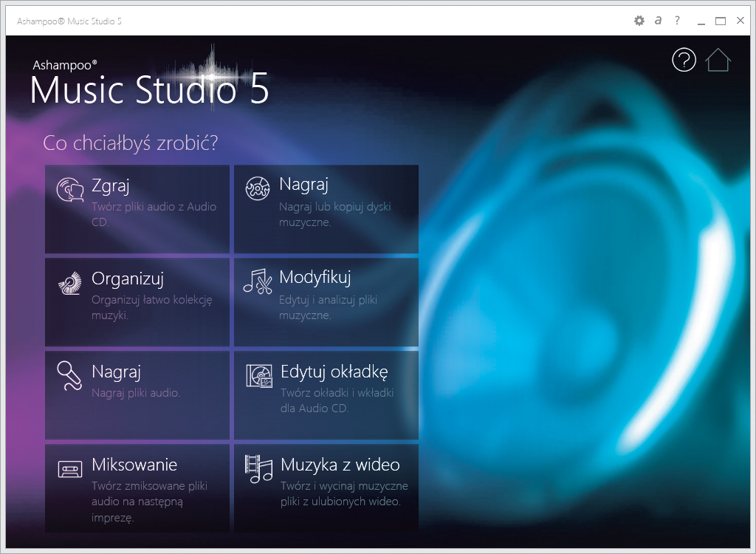Select the home icon at top right

point(718,60)
